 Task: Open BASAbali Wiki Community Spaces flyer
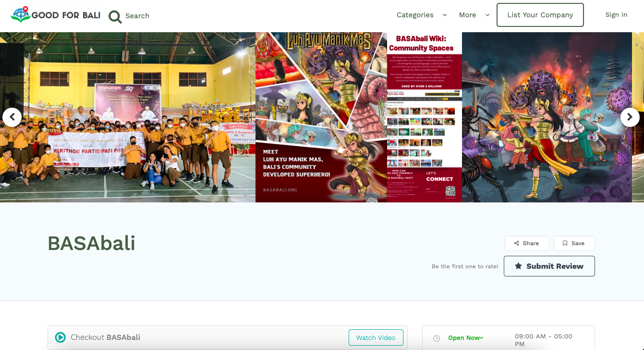[x=425, y=117]
